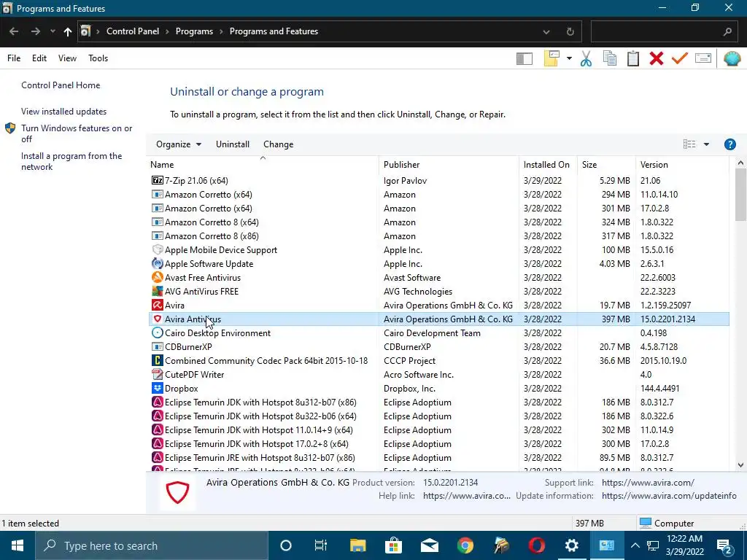Go up one level with the Up arrow
The image size is (747, 560).
(x=68, y=31)
